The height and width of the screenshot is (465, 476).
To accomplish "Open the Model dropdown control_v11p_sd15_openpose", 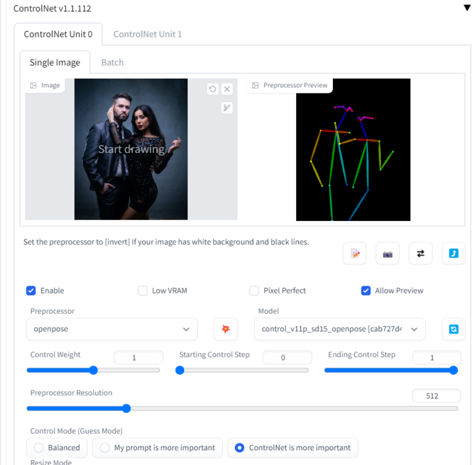I will (x=340, y=329).
